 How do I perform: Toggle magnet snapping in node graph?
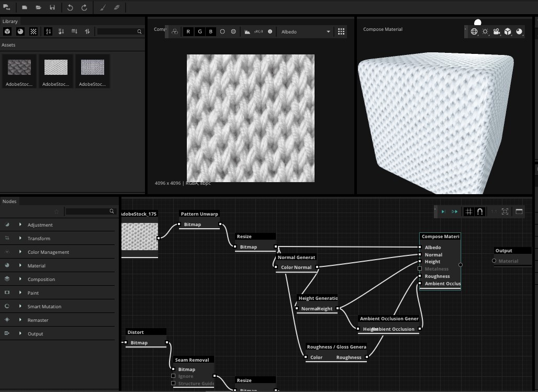480,211
